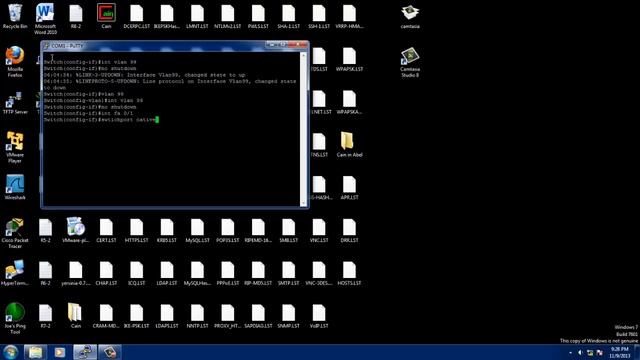Select the SMB.LST file
The height and width of the screenshot is (360, 640).
pyautogui.click(x=289, y=230)
